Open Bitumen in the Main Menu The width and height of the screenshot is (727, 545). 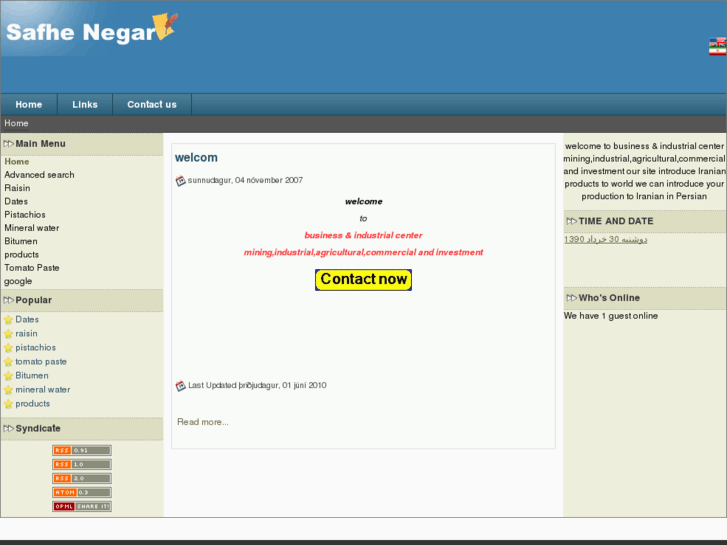point(21,241)
